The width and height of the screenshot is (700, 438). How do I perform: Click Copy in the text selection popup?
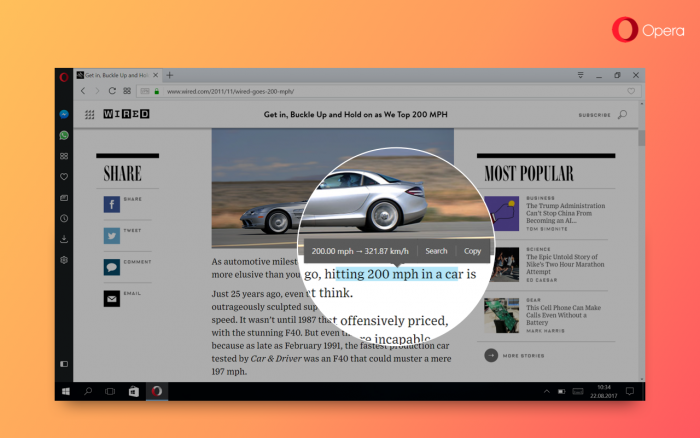click(472, 251)
